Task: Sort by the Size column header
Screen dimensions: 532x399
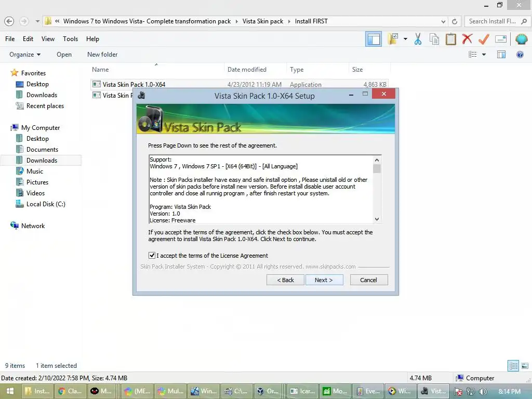Action: point(369,69)
